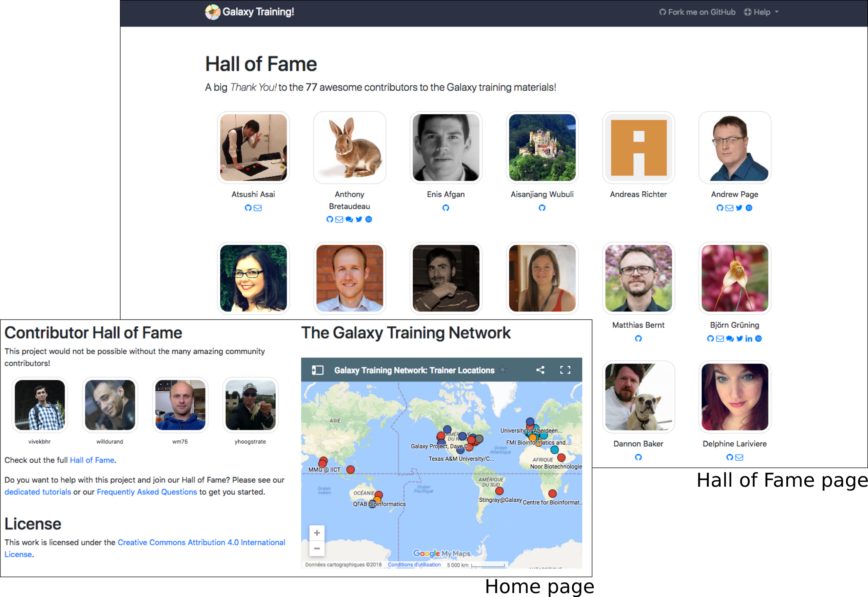The image size is (868, 597).
Task: Click Anthony Bretaudeau's email icon
Action: [339, 219]
